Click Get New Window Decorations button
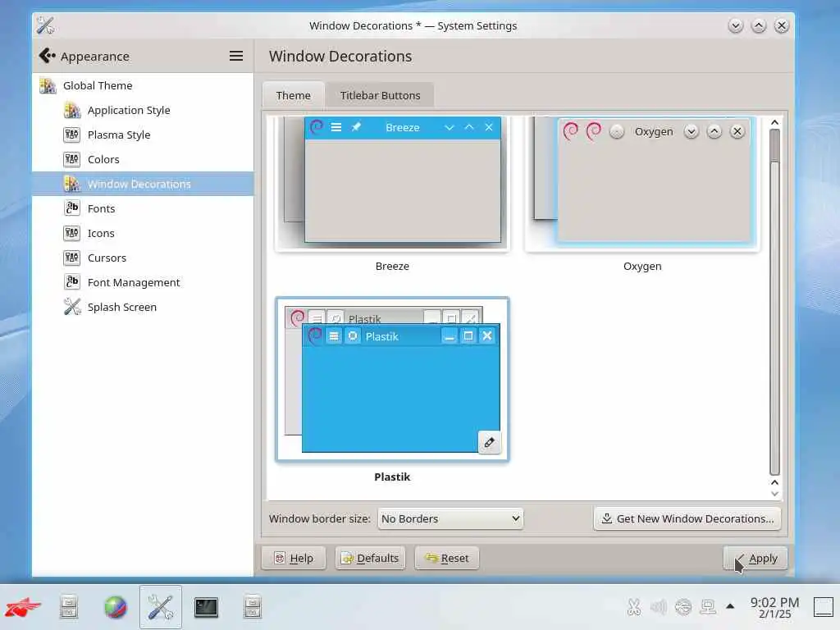Screen dimensions: 840x630 click(x=687, y=518)
